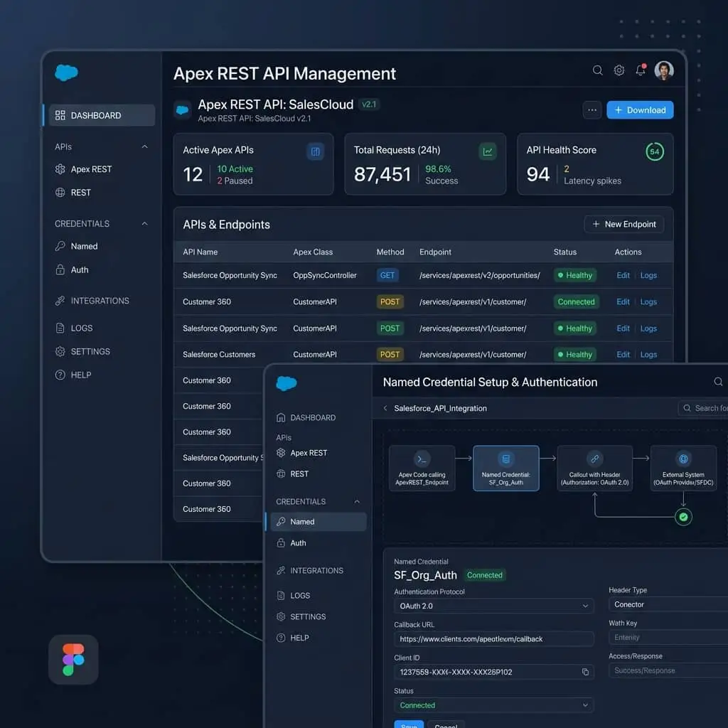Screen dimensions: 728x728
Task: Select the Apex Code calling flow node
Action: click(422, 468)
